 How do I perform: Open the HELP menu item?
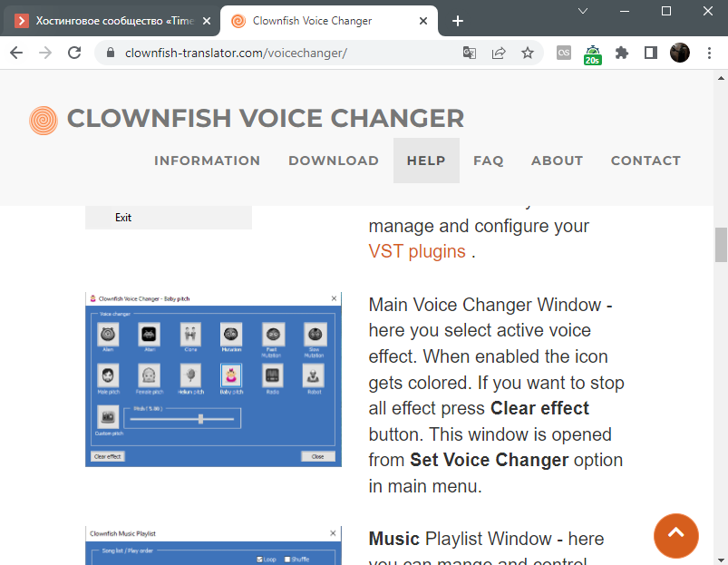click(x=426, y=161)
